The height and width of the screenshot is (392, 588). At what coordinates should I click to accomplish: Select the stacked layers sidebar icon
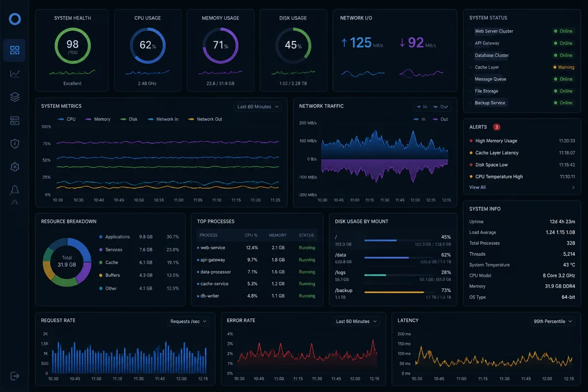click(x=15, y=97)
